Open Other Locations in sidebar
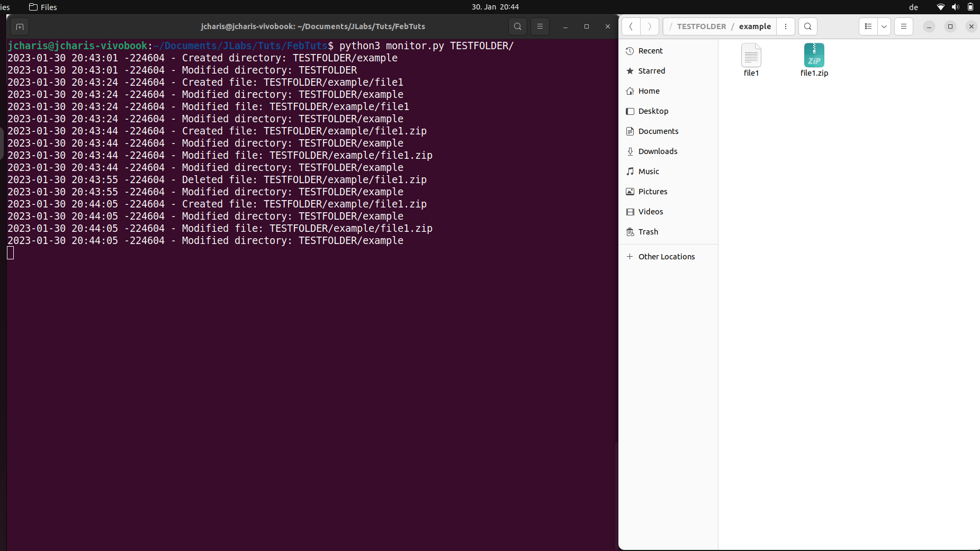This screenshot has height=551, width=980. (x=667, y=256)
